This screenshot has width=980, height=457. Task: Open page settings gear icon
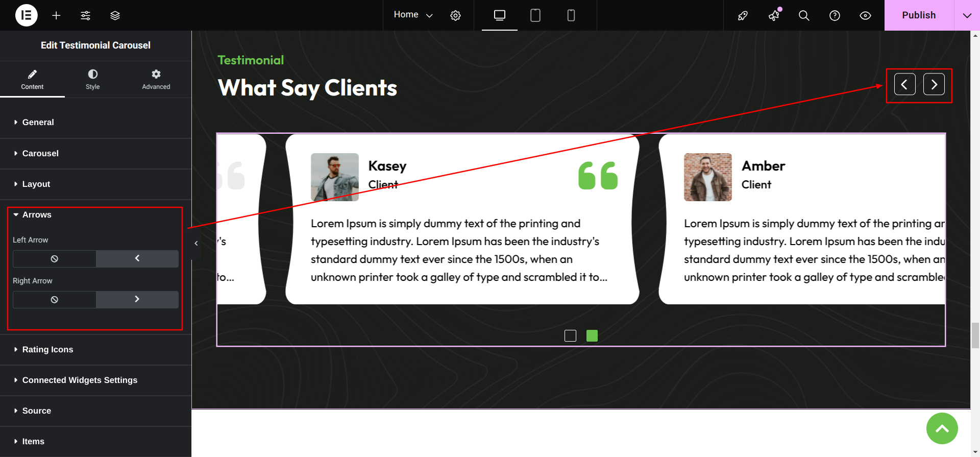coord(455,15)
